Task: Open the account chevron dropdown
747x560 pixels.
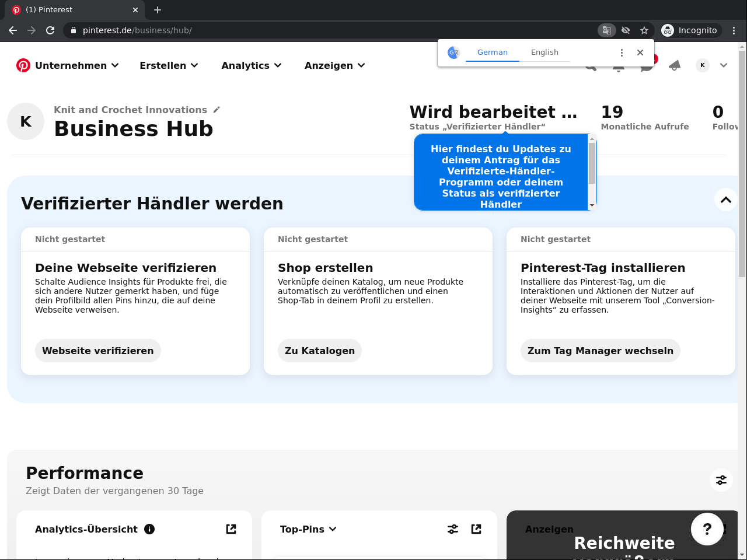Action: [x=724, y=65]
